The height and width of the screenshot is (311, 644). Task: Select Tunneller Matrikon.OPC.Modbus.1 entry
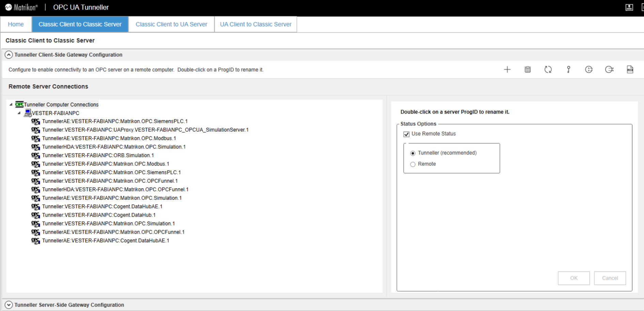click(x=106, y=164)
